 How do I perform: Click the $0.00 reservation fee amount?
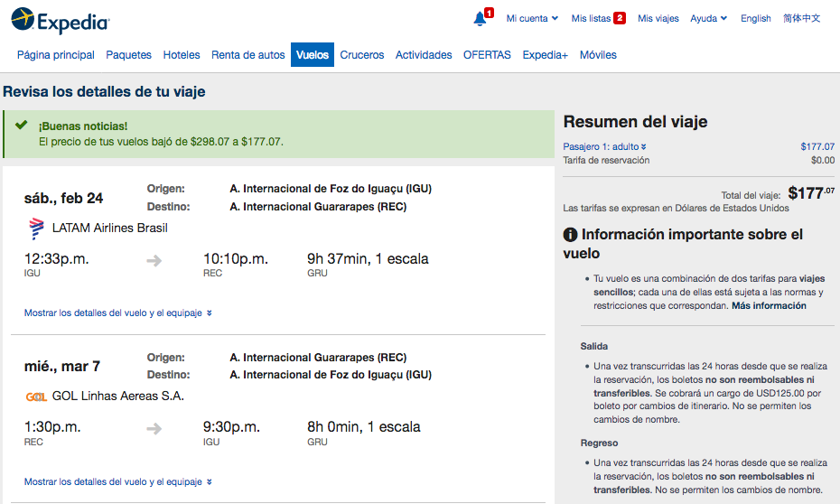pyautogui.click(x=823, y=160)
